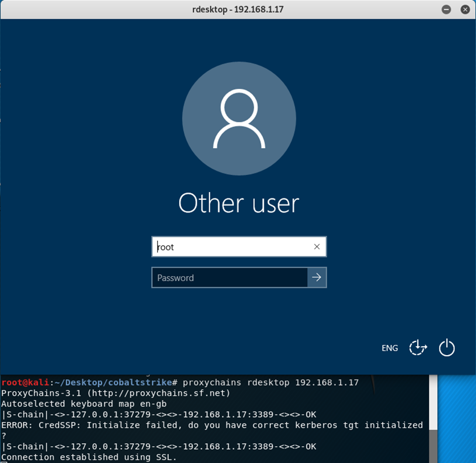Close the rdesktop window
The height and width of the screenshot is (463, 476).
pyautogui.click(x=465, y=10)
